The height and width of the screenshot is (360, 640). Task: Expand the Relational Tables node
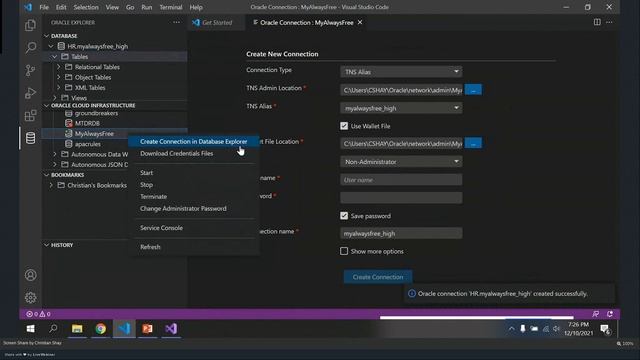click(x=58, y=67)
